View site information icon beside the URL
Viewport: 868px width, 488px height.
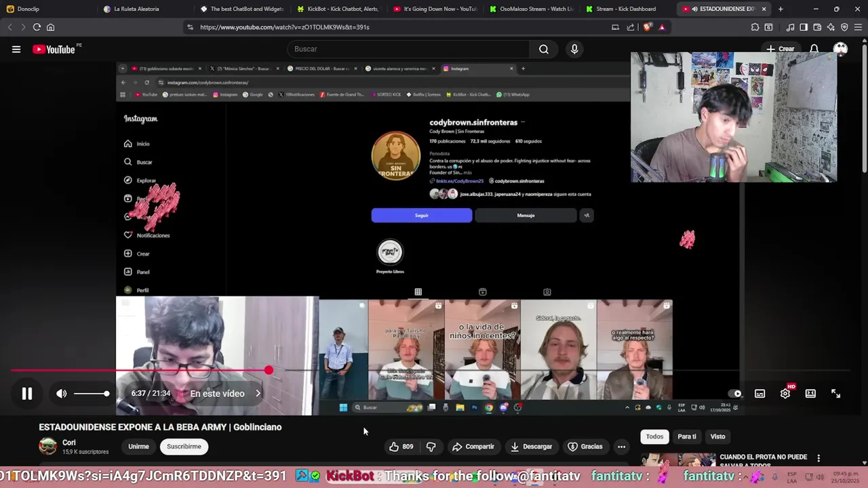190,27
